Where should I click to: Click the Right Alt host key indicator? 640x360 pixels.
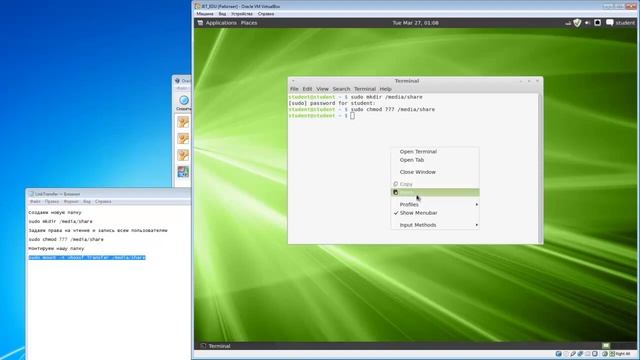tap(620, 354)
